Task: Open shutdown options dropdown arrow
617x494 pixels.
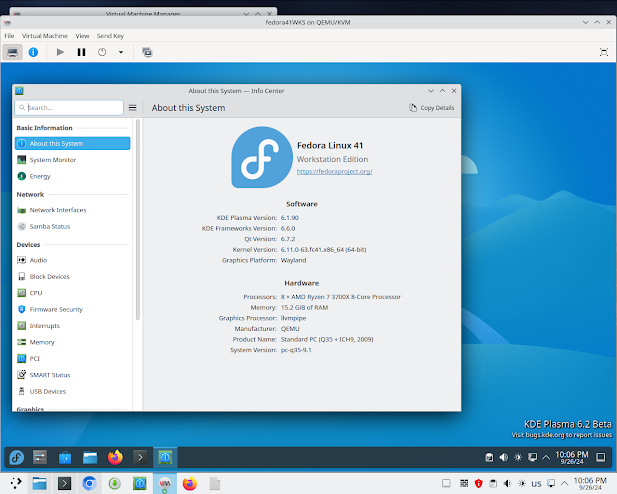Action: (x=121, y=52)
